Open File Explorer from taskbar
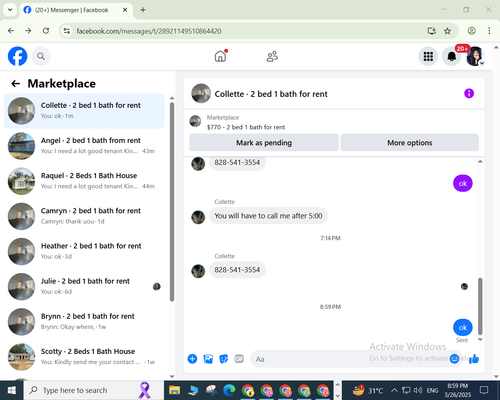Image resolution: width=500 pixels, height=400 pixels. pos(174,390)
